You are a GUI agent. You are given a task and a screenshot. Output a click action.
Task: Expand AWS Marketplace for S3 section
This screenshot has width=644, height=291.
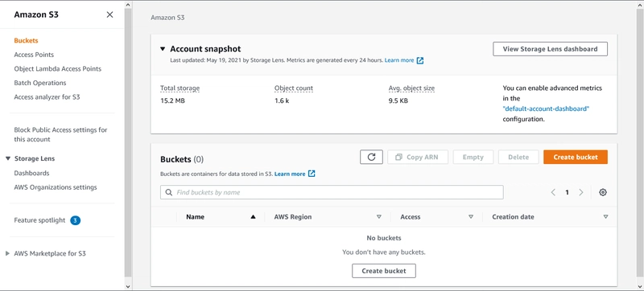tap(7, 254)
